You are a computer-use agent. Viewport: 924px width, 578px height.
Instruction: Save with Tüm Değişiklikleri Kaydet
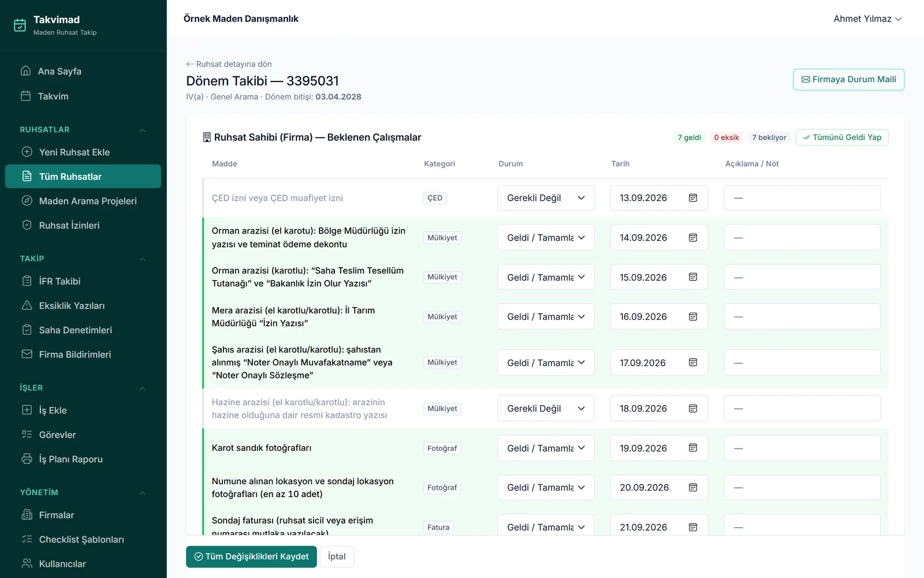(251, 557)
